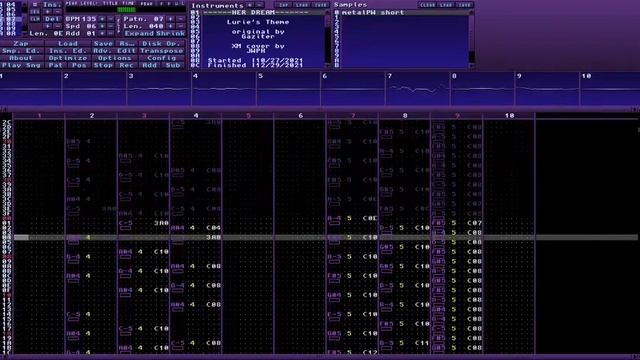Screen dimensions: 640x360
Task: Increase Spd value
Action: [102, 26]
